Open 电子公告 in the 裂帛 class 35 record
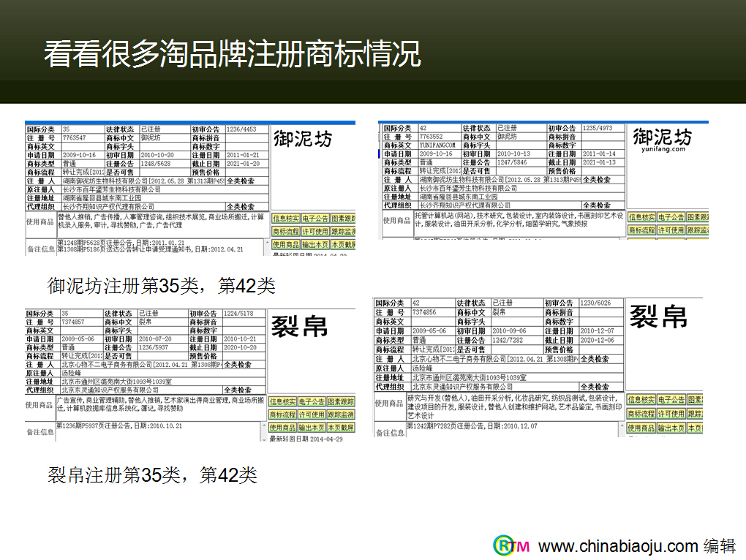The height and width of the screenshot is (560, 746). (x=312, y=401)
